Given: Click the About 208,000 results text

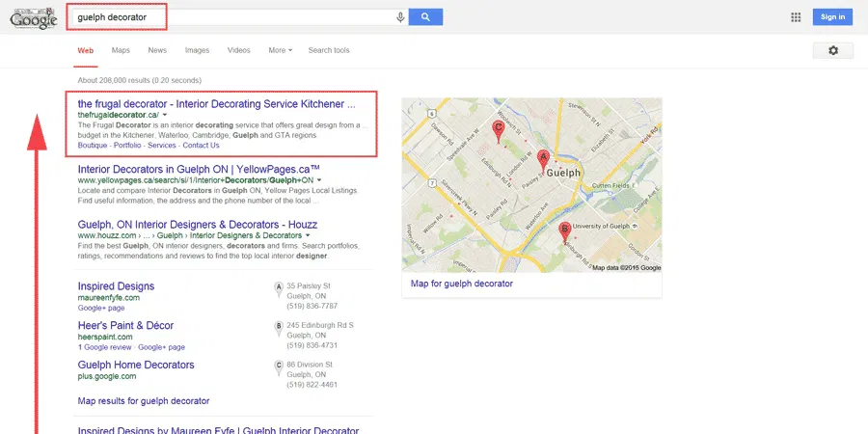Looking at the screenshot, I should 140,80.
